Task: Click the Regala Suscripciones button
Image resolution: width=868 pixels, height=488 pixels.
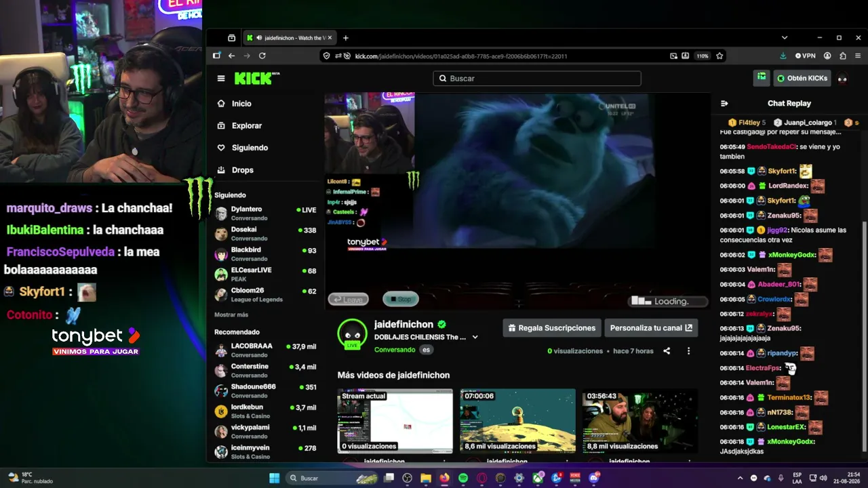Action: [x=552, y=328]
